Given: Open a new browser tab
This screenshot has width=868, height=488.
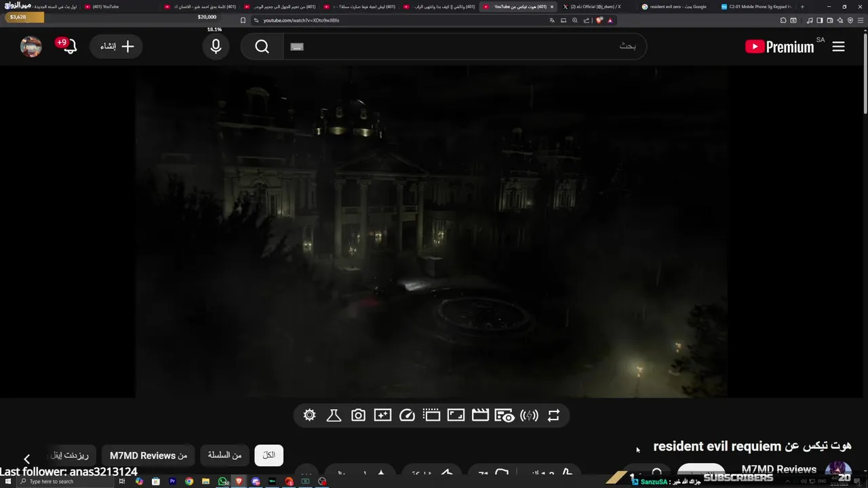Looking at the screenshot, I should coord(802,7).
